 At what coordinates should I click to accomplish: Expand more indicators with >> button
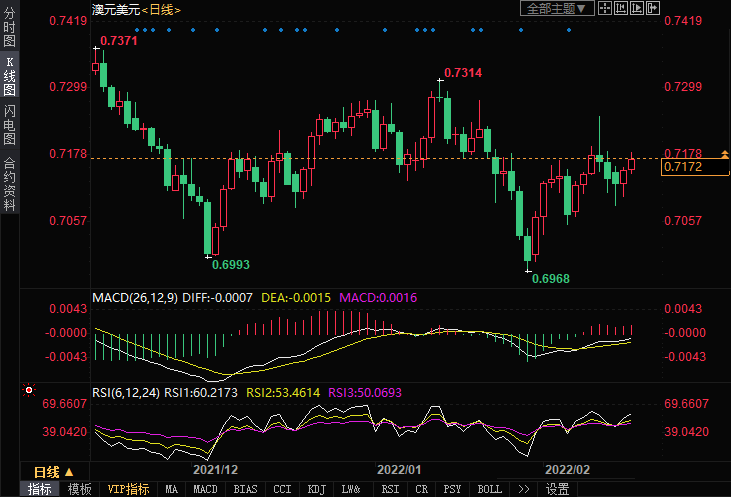click(x=522, y=489)
